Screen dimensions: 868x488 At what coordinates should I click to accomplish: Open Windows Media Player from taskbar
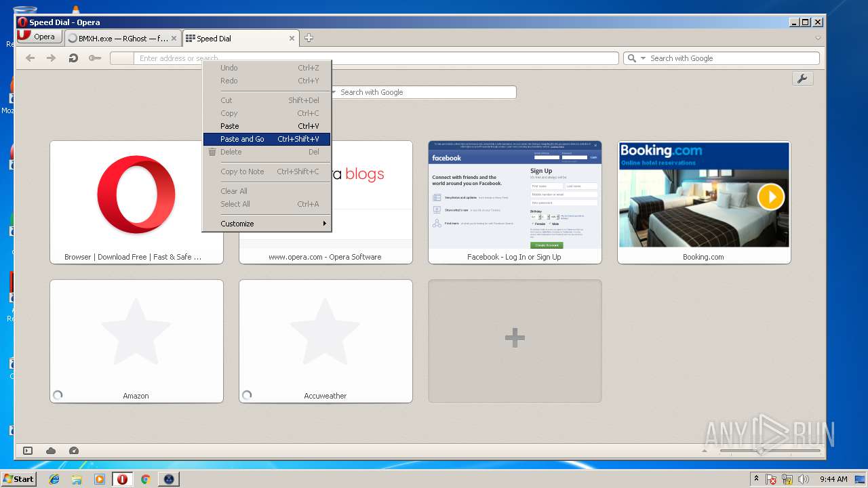point(100,479)
